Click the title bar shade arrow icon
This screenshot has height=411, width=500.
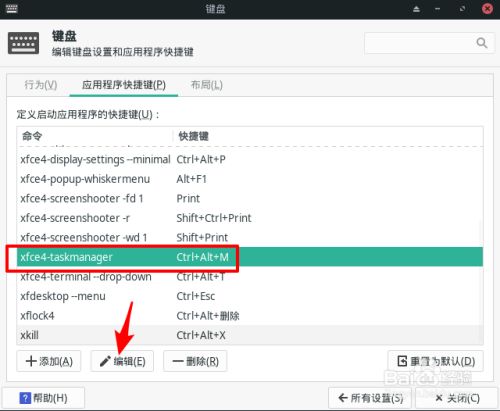416,9
